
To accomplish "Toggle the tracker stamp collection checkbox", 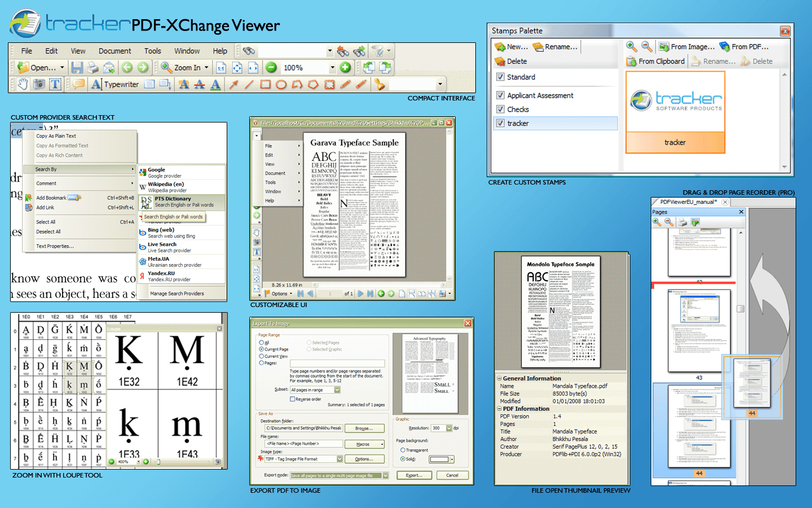I will click(501, 123).
